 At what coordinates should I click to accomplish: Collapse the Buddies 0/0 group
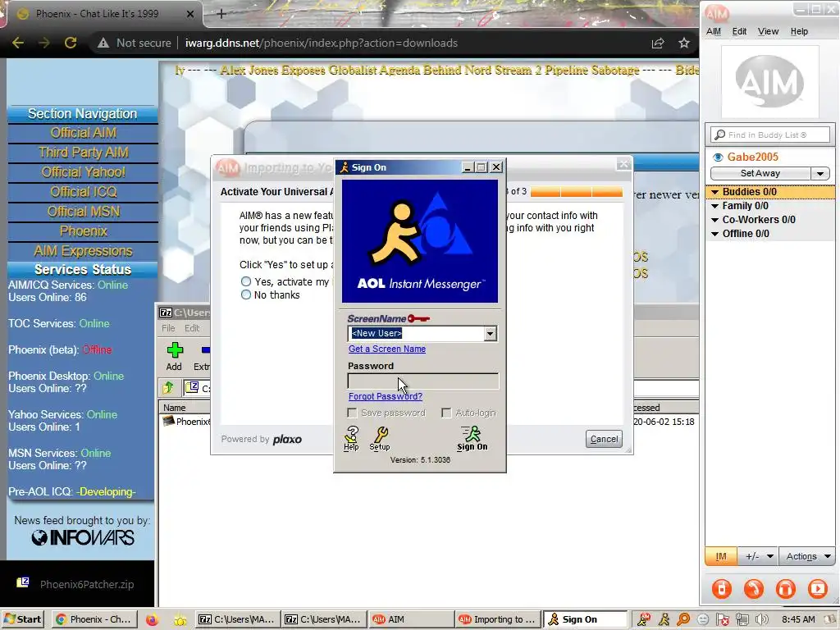pyautogui.click(x=714, y=192)
